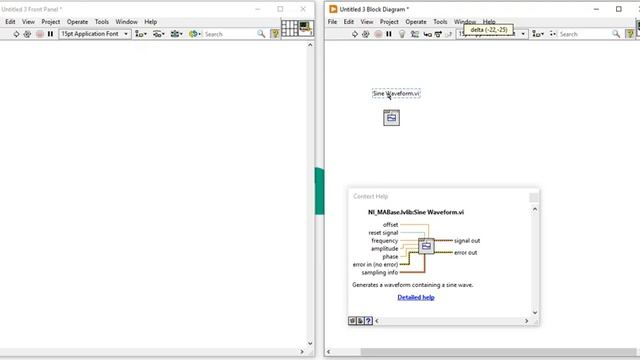Open Project menu in Block Diagram window
The height and width of the screenshot is (360, 640).
point(389,22)
